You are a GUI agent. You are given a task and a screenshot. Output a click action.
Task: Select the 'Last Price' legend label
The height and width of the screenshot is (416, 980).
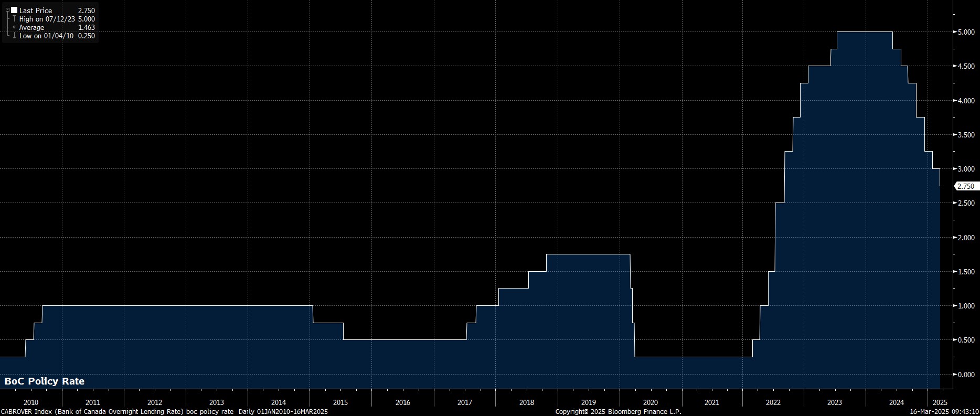36,10
